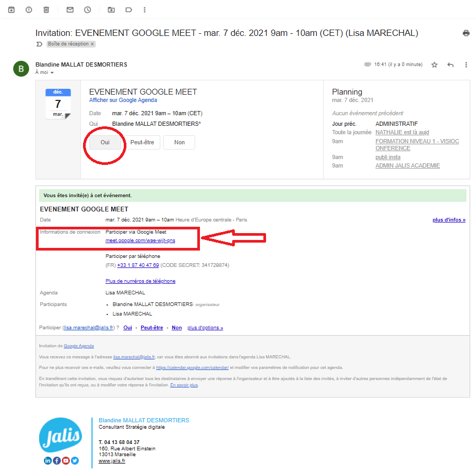Click the labels tag icon
The image size is (476, 472).
click(129, 10)
